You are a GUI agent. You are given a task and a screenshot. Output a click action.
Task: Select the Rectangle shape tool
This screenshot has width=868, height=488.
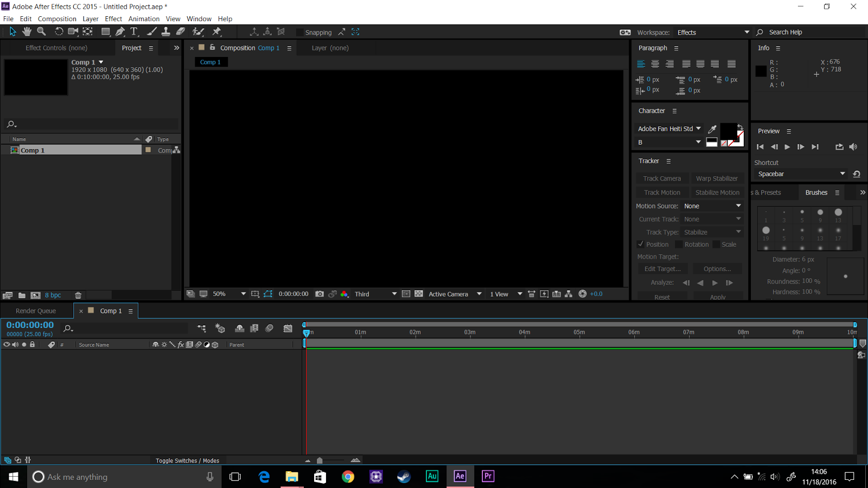[106, 32]
